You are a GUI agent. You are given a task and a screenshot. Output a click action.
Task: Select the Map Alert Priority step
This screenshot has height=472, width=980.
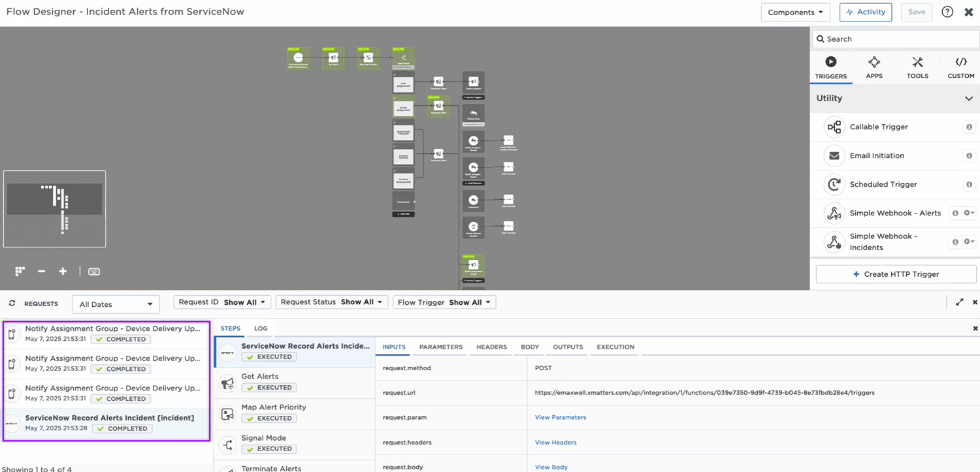click(x=295, y=413)
